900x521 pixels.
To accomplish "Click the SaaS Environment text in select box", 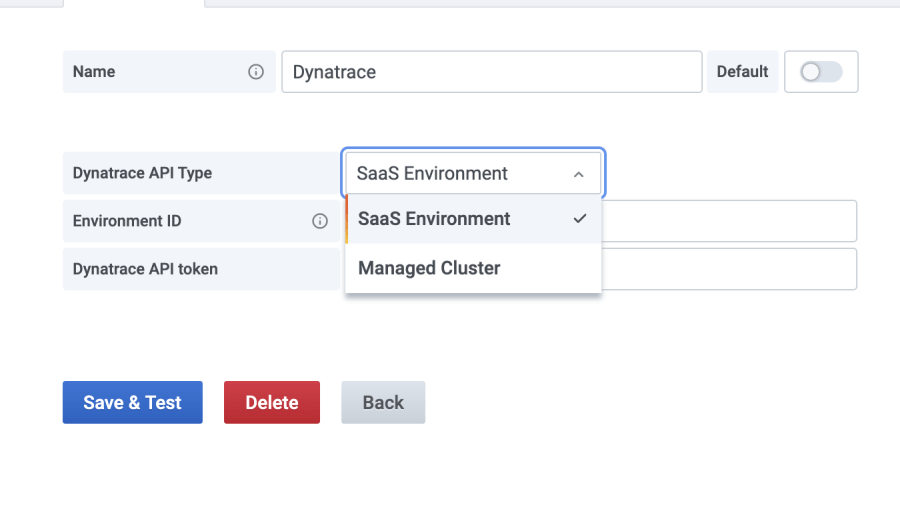I will pyautogui.click(x=432, y=173).
